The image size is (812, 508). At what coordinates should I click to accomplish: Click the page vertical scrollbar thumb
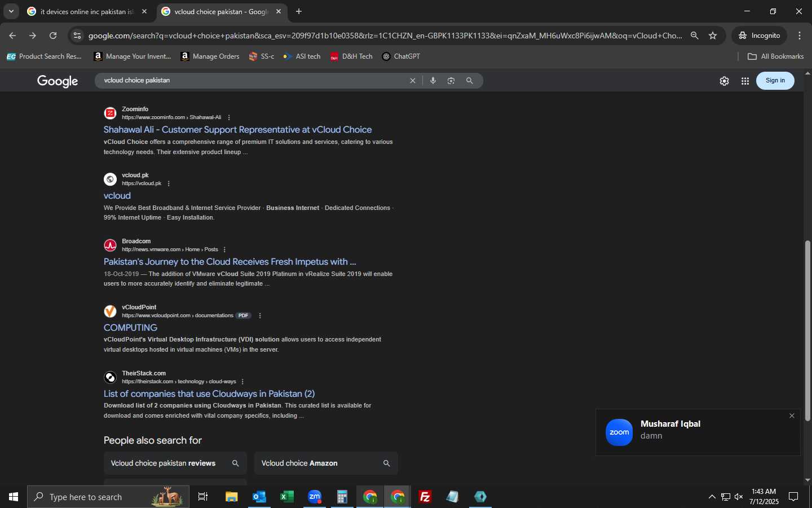[x=807, y=331]
